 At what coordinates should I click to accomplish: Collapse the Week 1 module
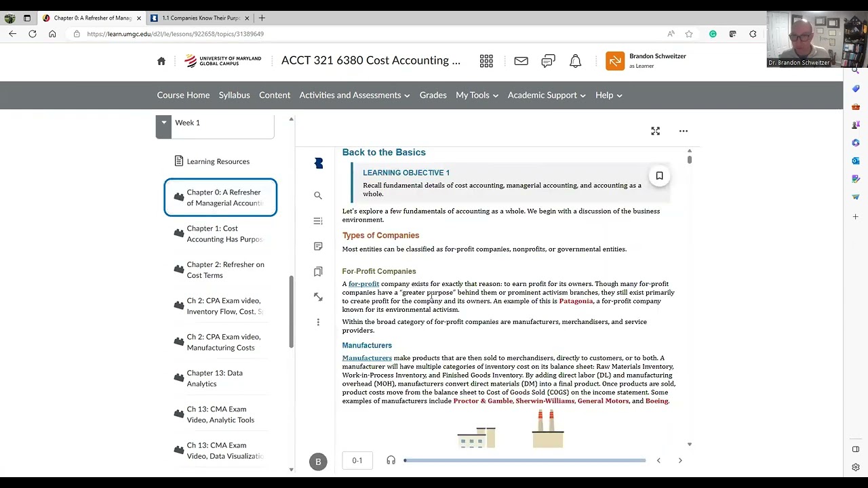point(163,123)
